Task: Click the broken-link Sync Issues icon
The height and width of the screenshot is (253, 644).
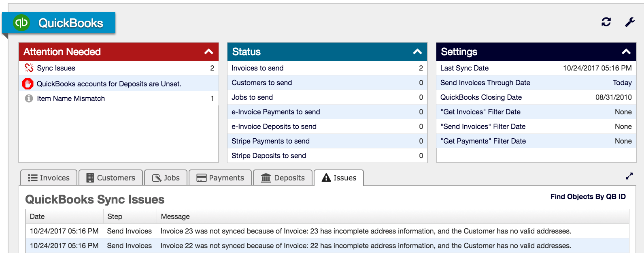Action: point(29,68)
